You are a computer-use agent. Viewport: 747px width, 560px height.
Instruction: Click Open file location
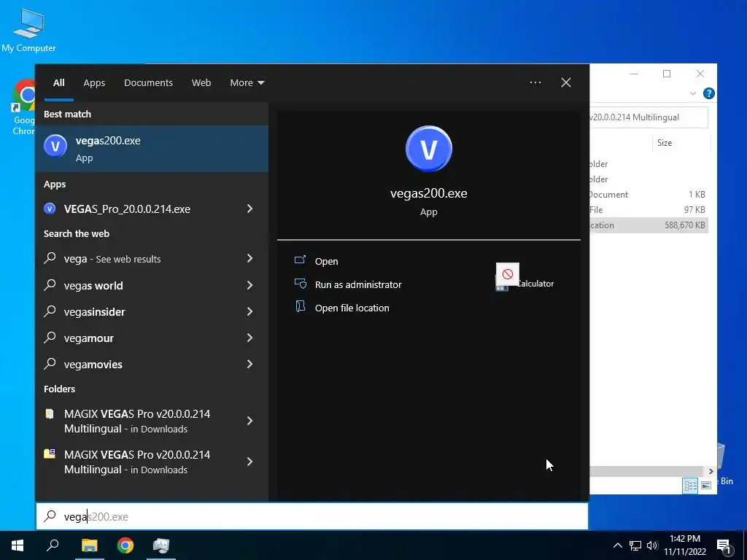point(352,308)
